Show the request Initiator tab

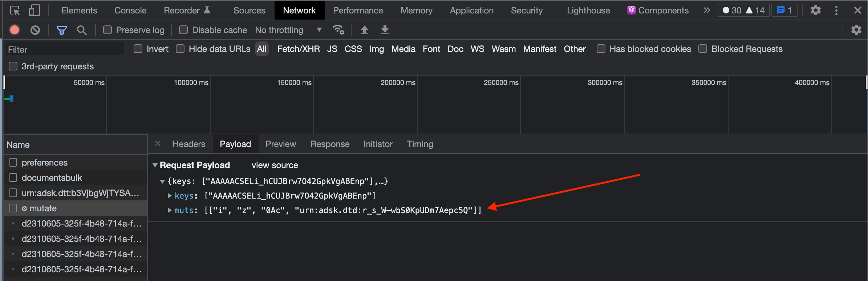378,144
